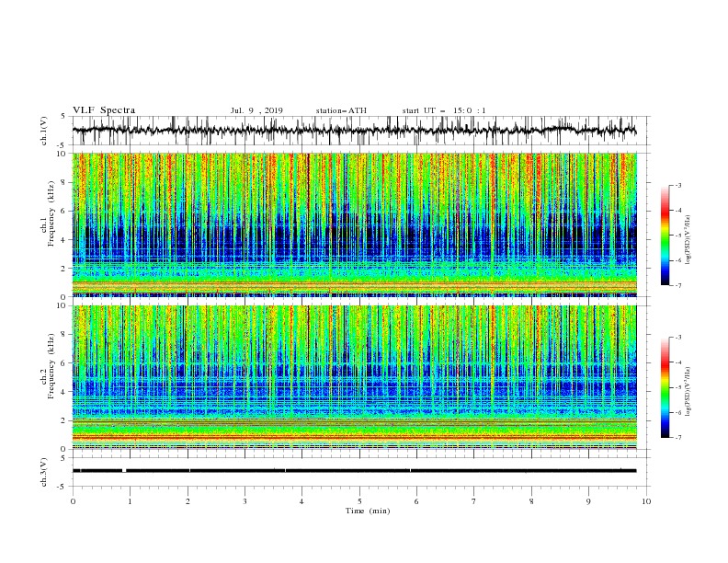Click the "-3" label on ch.1 colorbar

[x=677, y=185]
